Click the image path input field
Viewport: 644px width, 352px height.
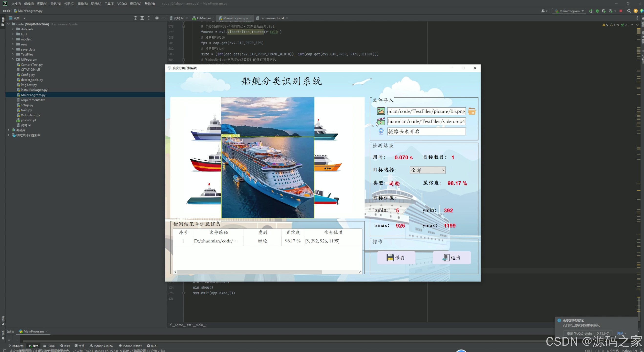[x=426, y=111]
